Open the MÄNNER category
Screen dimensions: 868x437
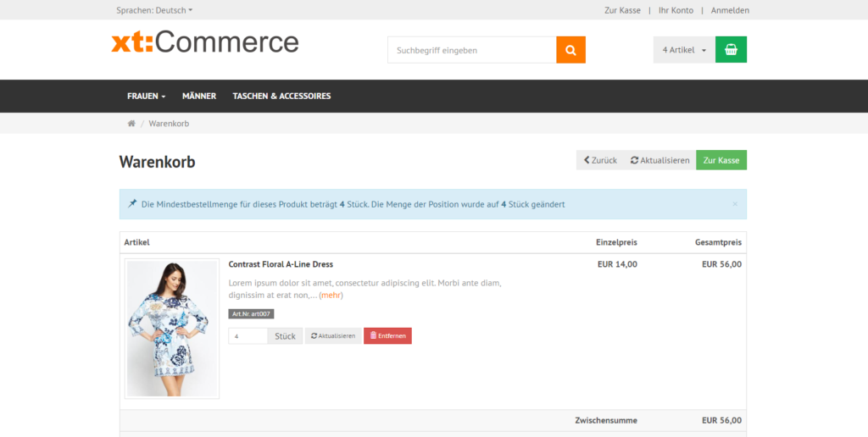coord(199,97)
